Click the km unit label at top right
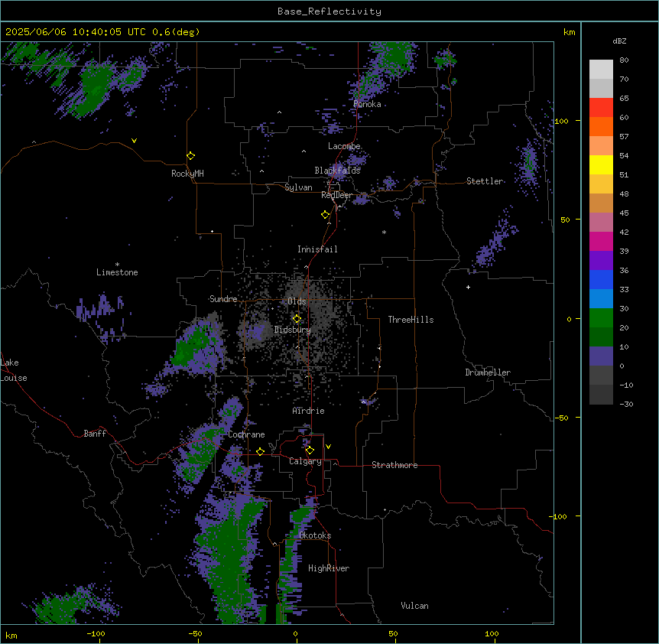Viewport: 659px width, 644px height. click(569, 32)
